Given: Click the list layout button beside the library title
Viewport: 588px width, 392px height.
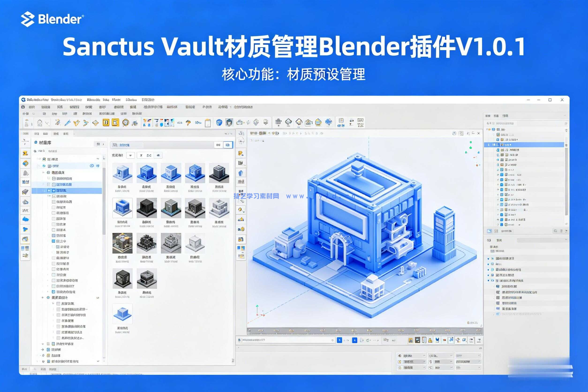Looking at the screenshot, I should click(98, 144).
